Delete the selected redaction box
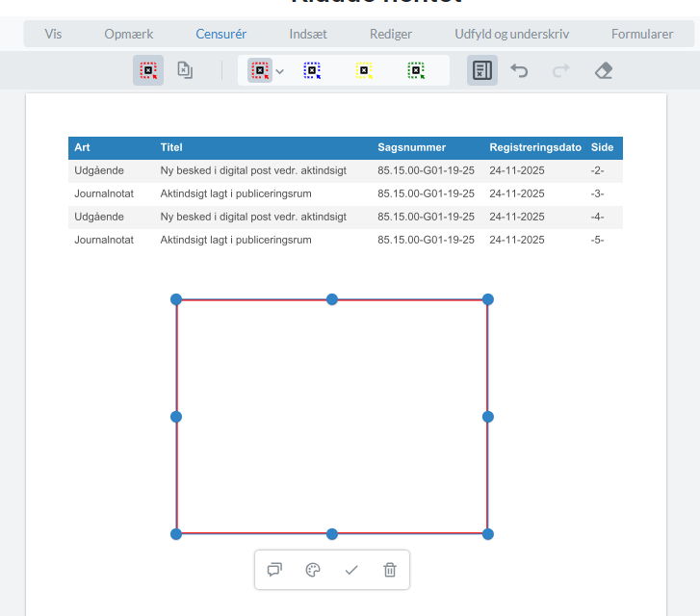Image resolution: width=700 pixels, height=616 pixels. (390, 570)
